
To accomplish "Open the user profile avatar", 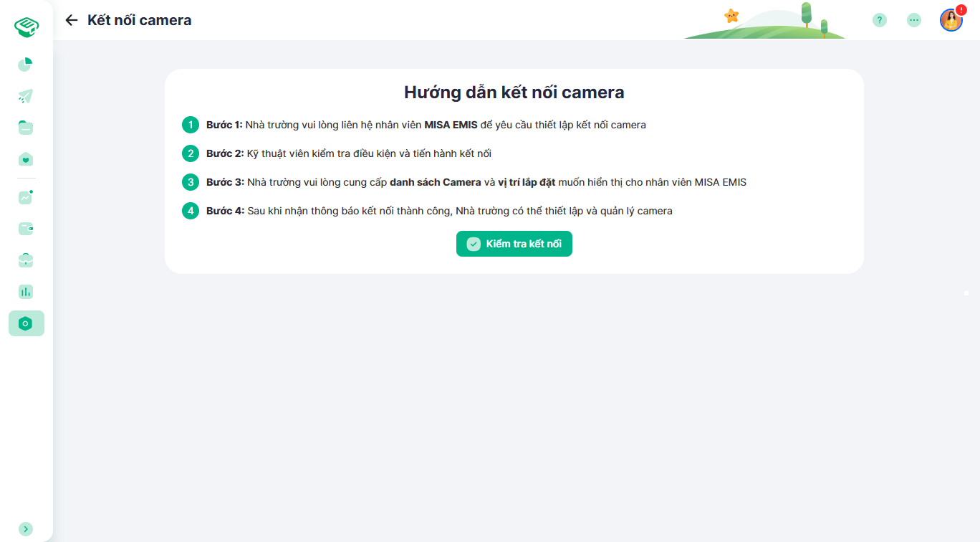I will pos(950,21).
